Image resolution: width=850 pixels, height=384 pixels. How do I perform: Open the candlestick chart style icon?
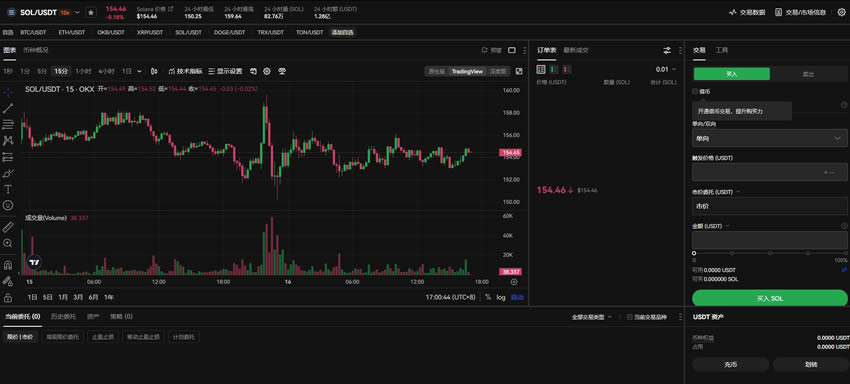(x=154, y=71)
